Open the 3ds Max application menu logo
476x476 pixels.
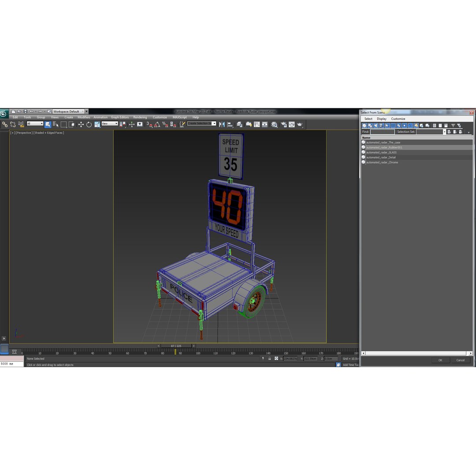click(x=4, y=114)
